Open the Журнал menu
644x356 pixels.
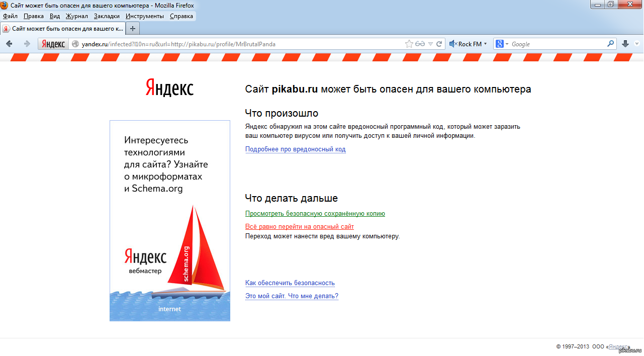point(77,16)
